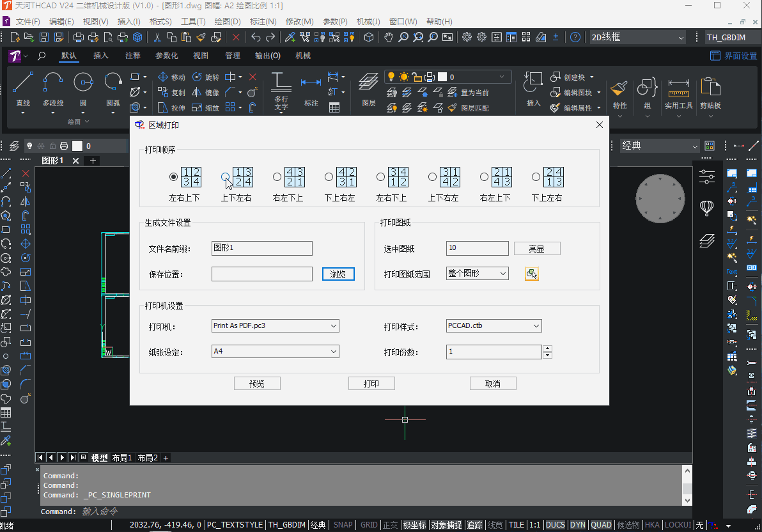The image size is (762, 532).
Task: Click the 亮显 highlight button
Action: tap(537, 249)
